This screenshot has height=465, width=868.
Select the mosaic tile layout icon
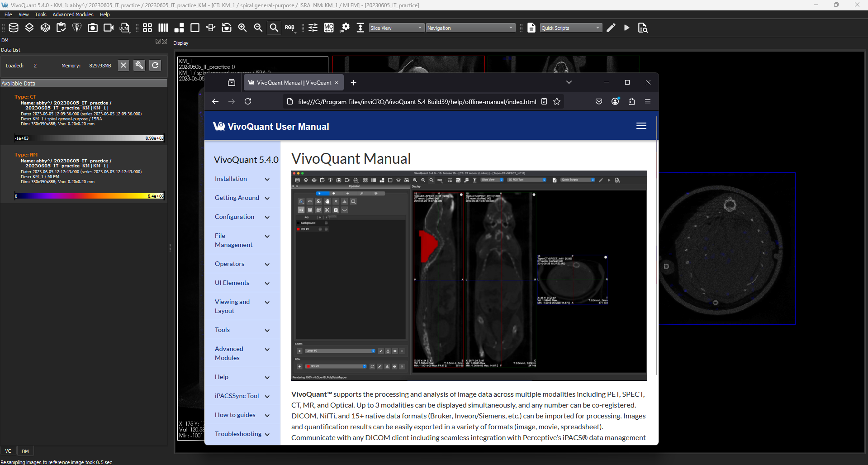[x=179, y=28]
